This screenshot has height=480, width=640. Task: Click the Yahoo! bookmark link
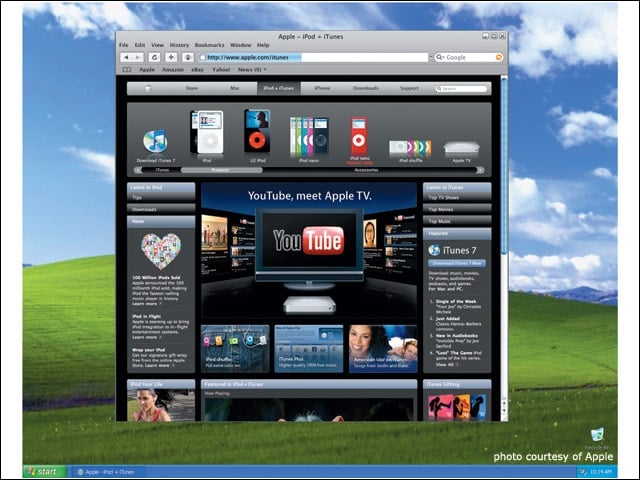221,70
